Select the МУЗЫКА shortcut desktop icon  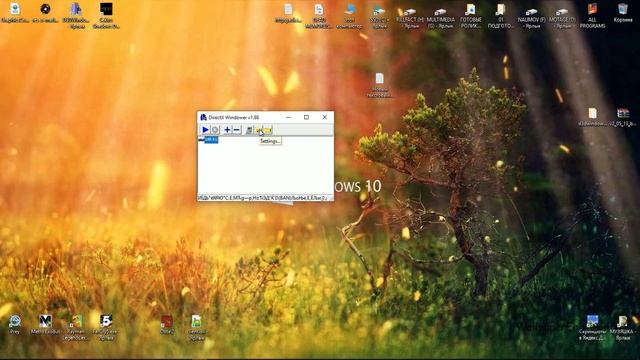tap(622, 328)
